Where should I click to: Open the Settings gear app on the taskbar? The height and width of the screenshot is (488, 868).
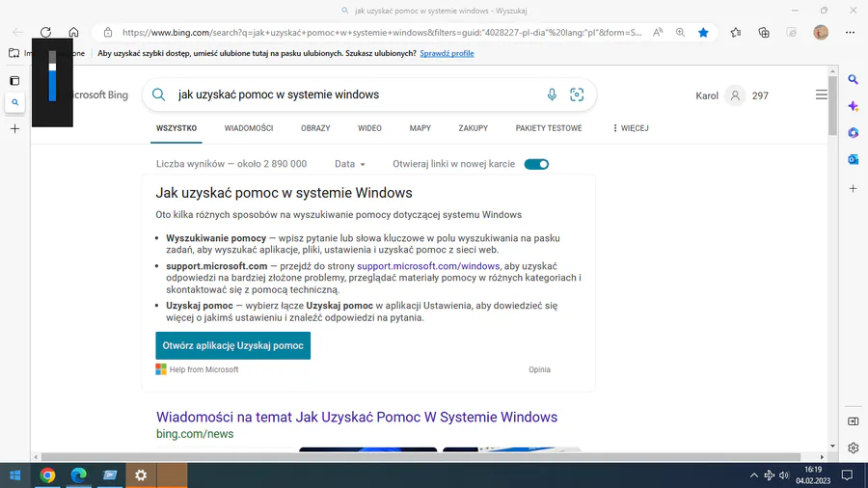point(141,475)
